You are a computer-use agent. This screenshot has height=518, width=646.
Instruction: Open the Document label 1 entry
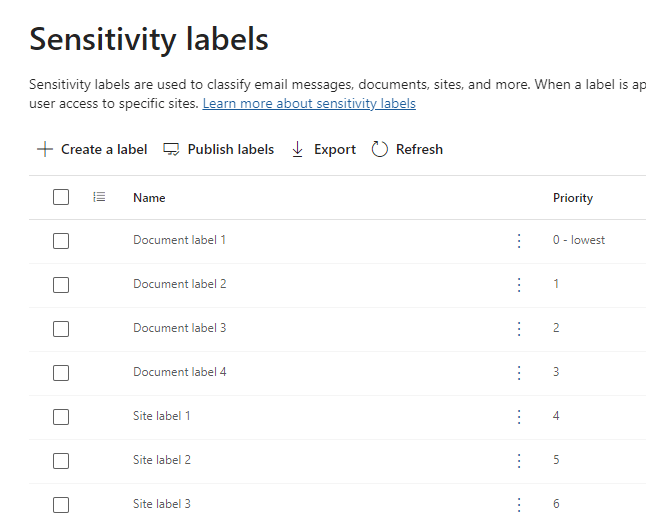pos(180,240)
